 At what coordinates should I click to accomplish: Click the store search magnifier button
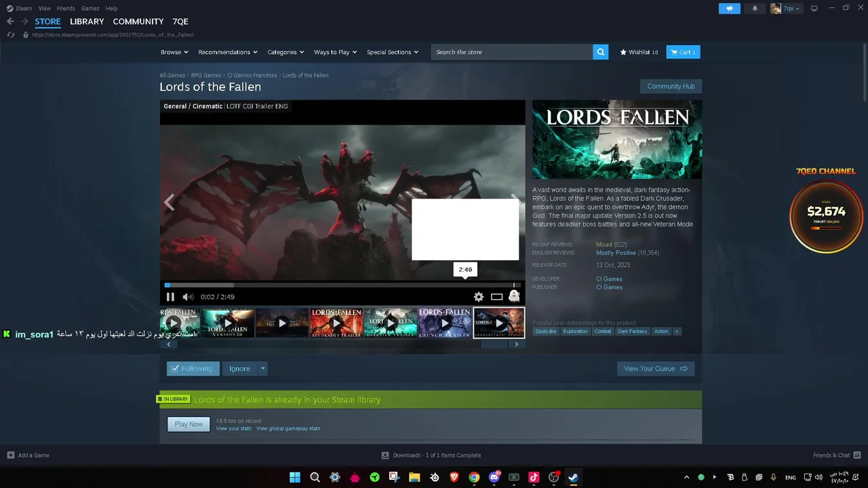click(x=600, y=52)
